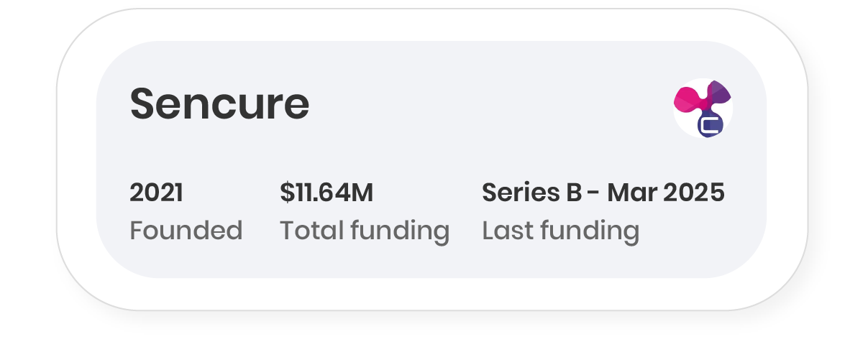Click the Mar 2025 date text
868x342 pixels.
pos(666,193)
